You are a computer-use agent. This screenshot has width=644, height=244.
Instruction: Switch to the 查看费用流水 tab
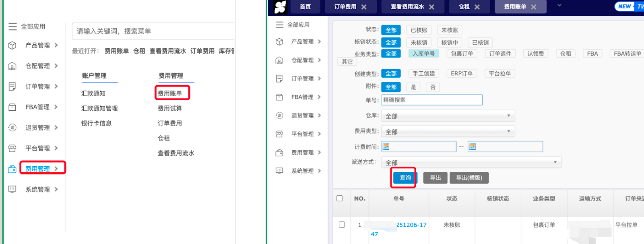click(x=407, y=7)
